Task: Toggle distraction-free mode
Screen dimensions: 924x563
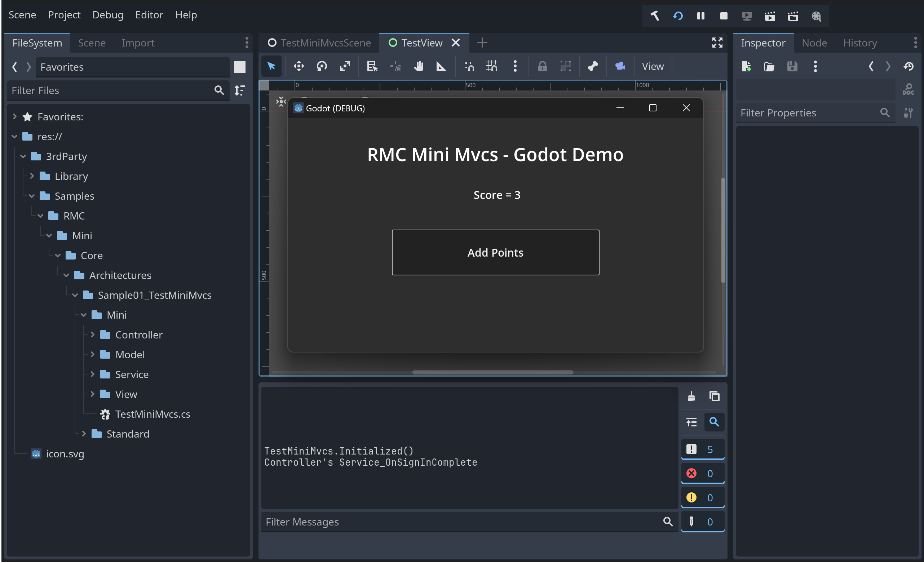Action: [717, 43]
